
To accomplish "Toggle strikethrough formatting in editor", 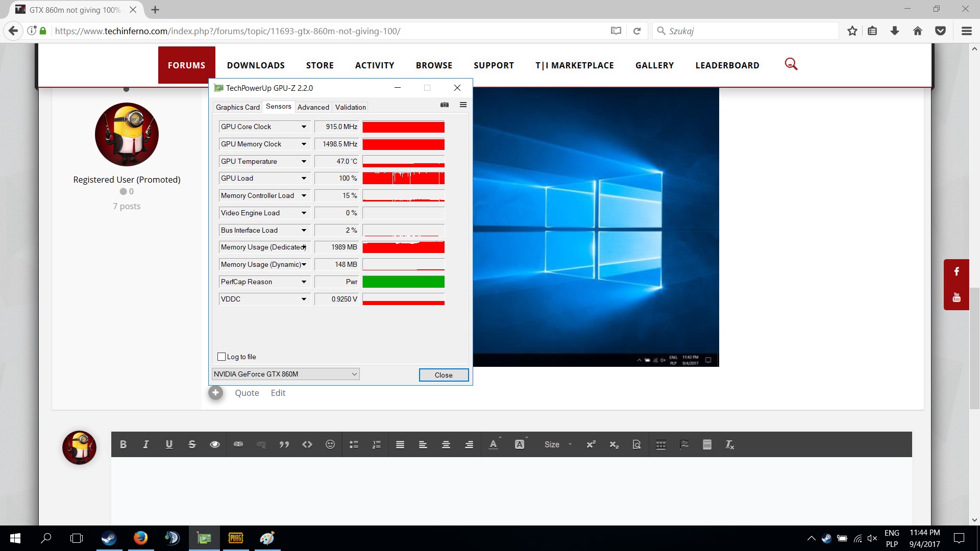I will point(192,444).
